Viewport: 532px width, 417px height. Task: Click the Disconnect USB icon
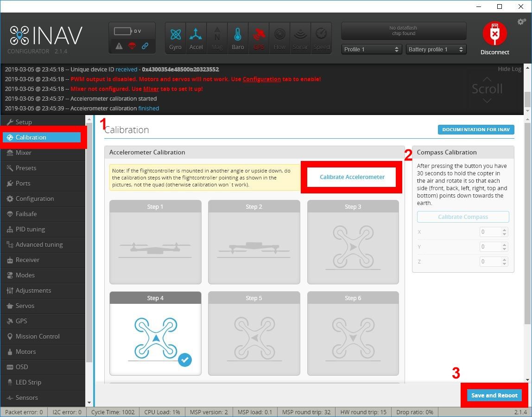(x=494, y=33)
